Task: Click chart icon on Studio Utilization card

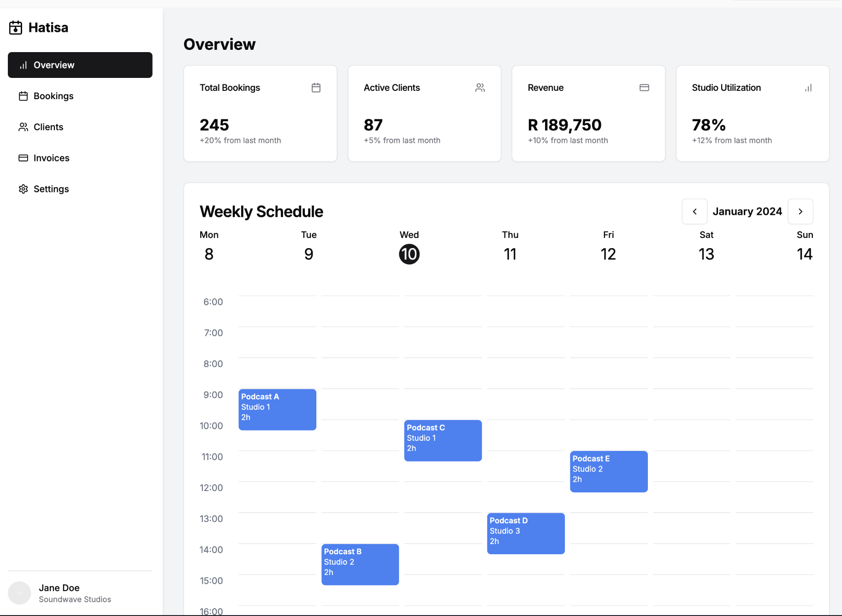Action: tap(808, 88)
